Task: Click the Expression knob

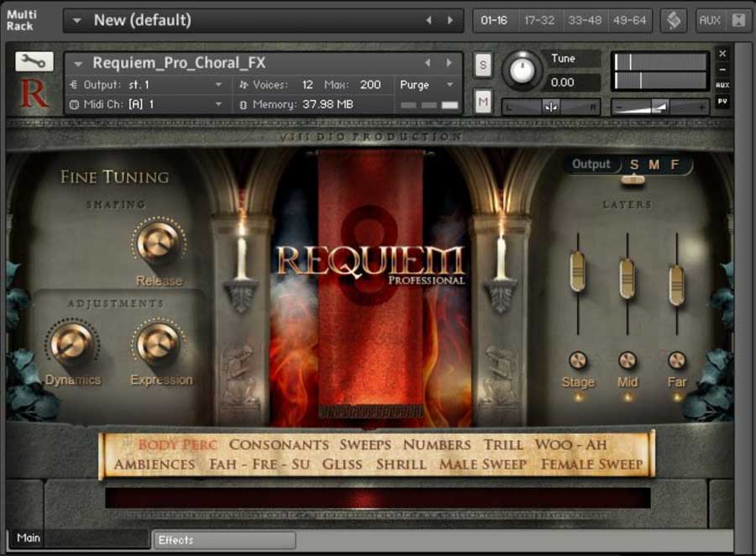Action: coord(158,344)
